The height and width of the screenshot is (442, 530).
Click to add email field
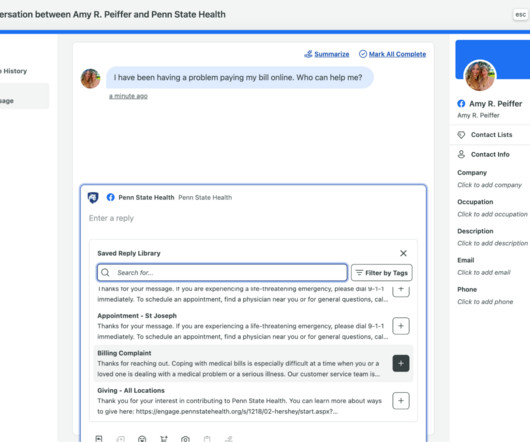[484, 272]
